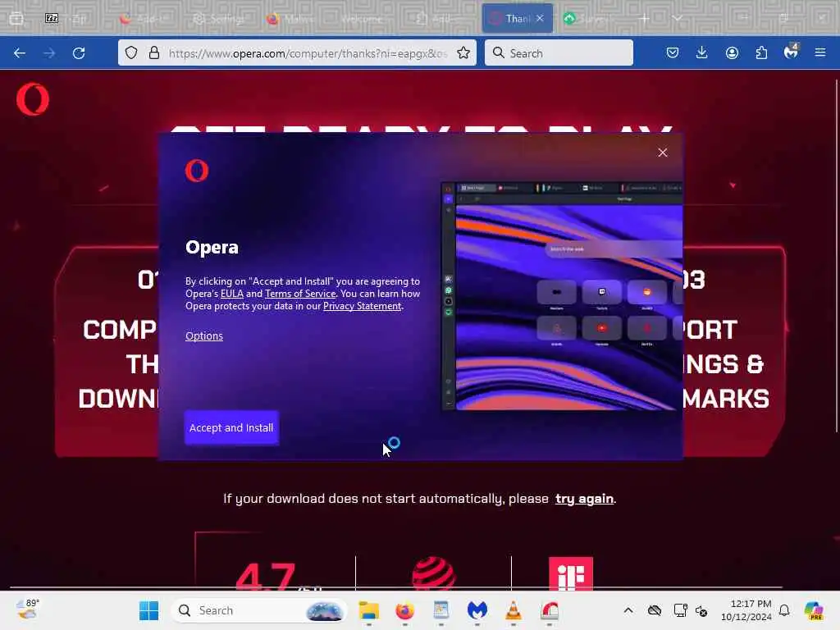840x630 pixels.
Task: Open the Terms of Service link
Action: [x=300, y=294]
